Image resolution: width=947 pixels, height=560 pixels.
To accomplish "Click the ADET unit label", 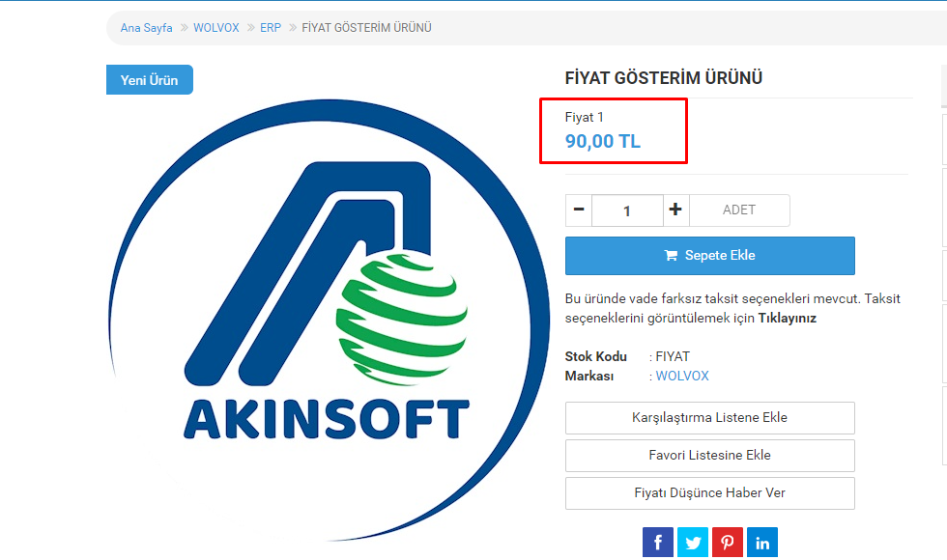I will [739, 210].
